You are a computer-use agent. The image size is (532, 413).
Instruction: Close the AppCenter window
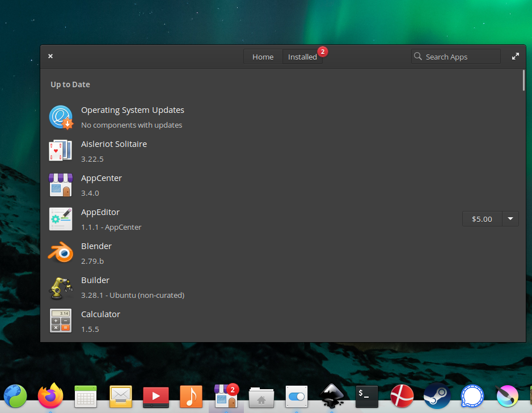click(x=50, y=56)
